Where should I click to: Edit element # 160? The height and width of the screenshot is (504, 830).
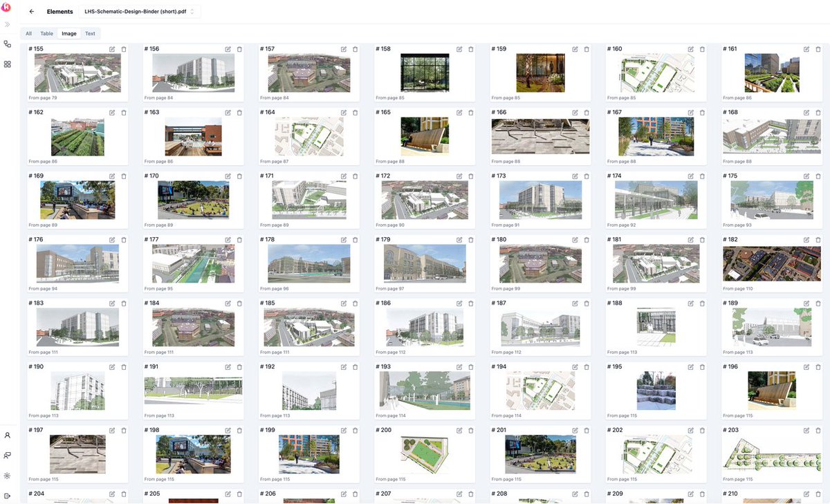(690, 49)
